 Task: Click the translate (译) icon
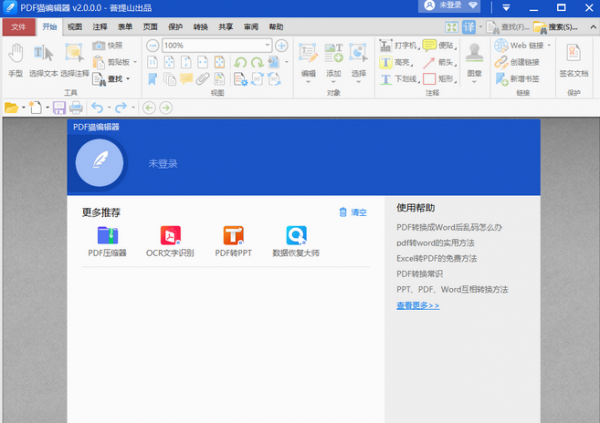click(x=469, y=27)
